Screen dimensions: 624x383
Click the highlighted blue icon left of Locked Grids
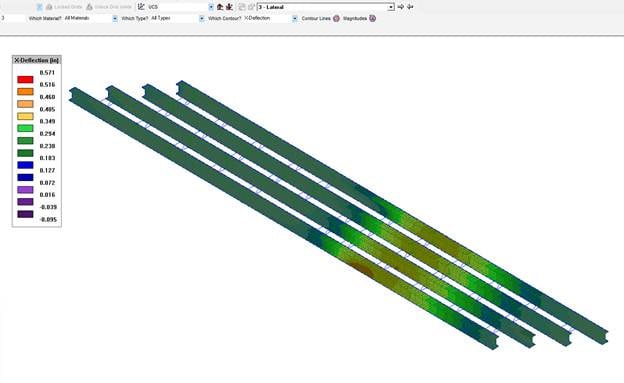tap(39, 7)
